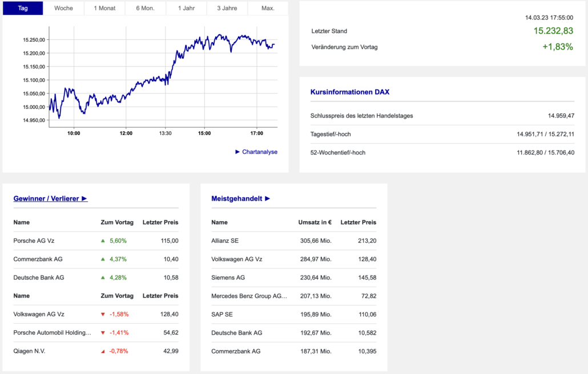588x374 pixels.
Task: Open the Chartanalyse link
Action: (260, 152)
